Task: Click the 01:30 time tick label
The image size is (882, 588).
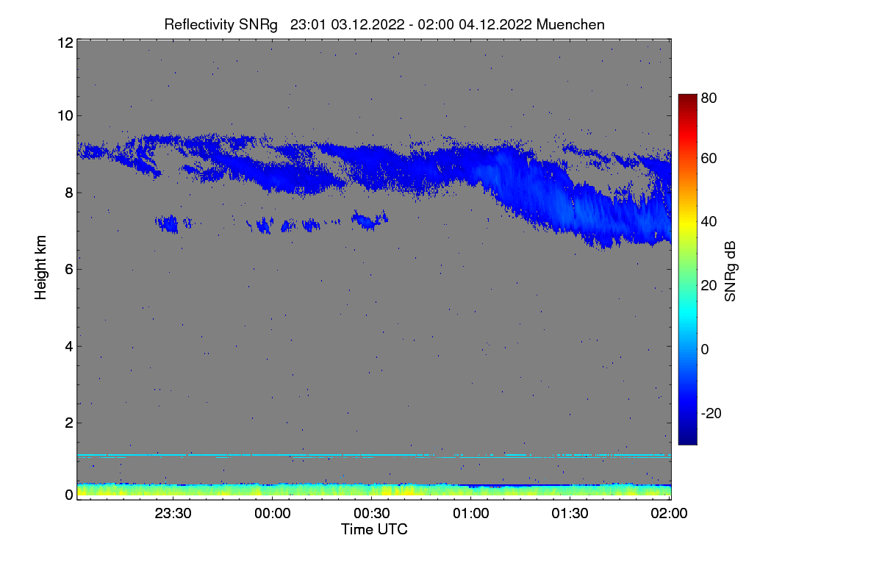Action: (570, 514)
